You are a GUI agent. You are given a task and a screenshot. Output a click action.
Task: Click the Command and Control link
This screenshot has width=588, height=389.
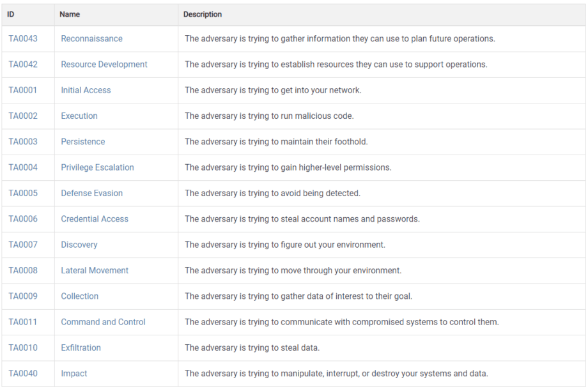103,322
